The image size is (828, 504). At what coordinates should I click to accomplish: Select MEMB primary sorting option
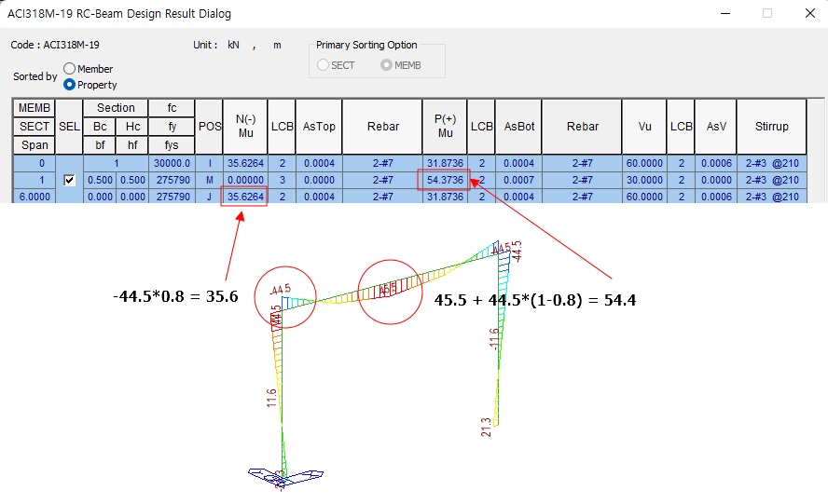(x=386, y=65)
